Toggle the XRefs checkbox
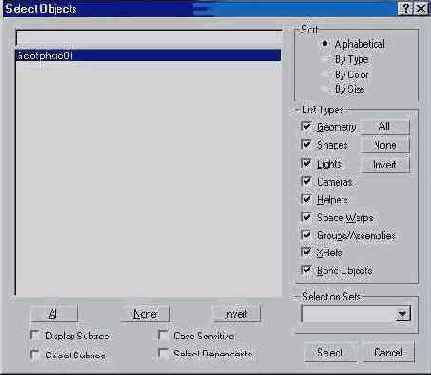Screen dimensions: 431x375 click(306, 252)
